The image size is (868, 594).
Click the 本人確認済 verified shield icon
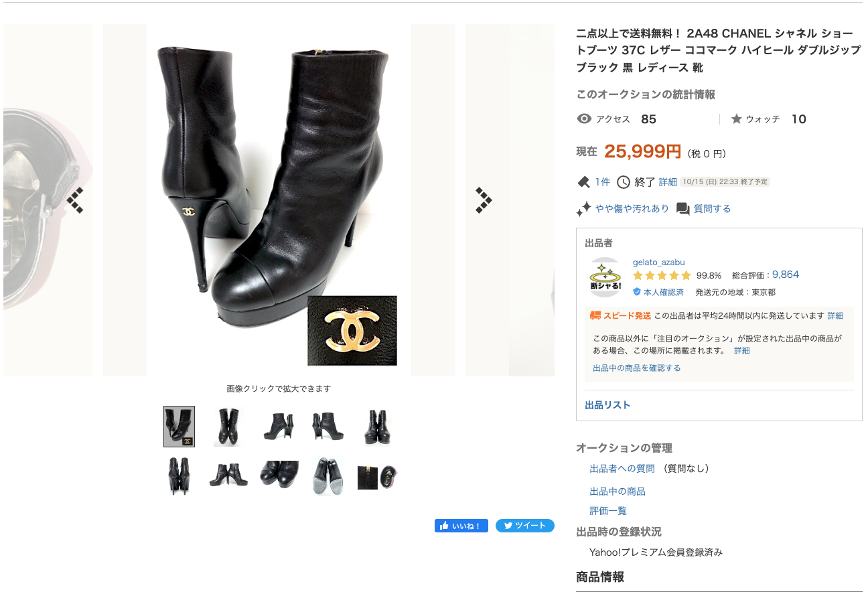click(x=637, y=292)
